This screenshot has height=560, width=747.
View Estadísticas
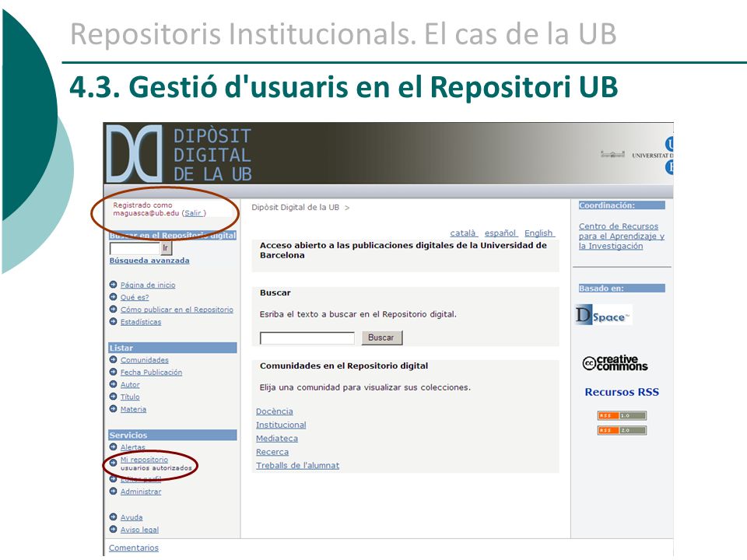click(141, 322)
